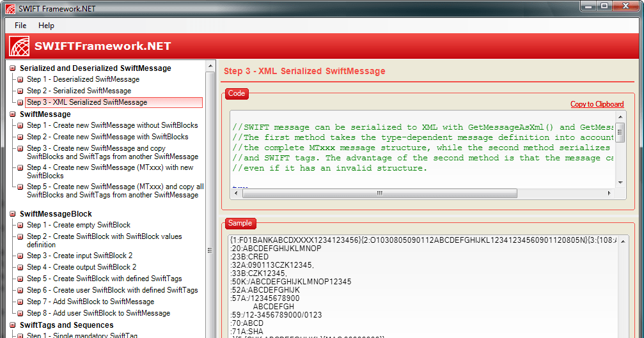Viewport: 644px width, 338px height.
Task: Click the vertical scrollbar thumb in the Code box
Action: click(x=620, y=132)
